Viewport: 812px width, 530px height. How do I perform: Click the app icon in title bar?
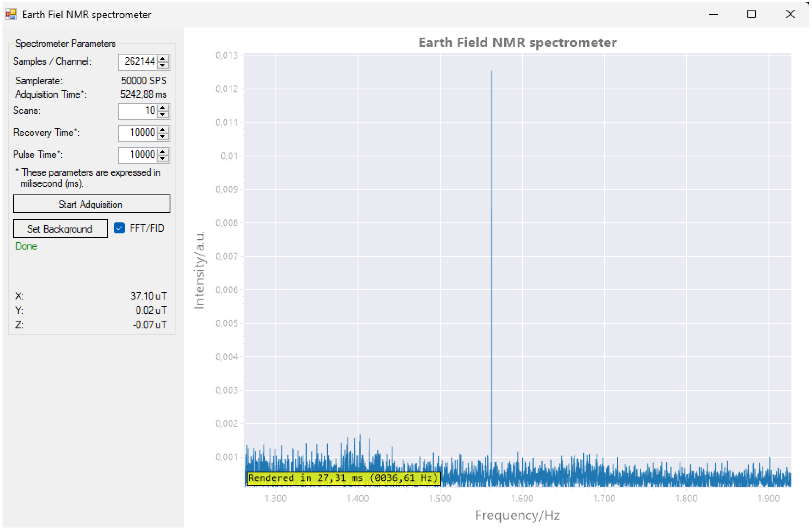point(11,14)
